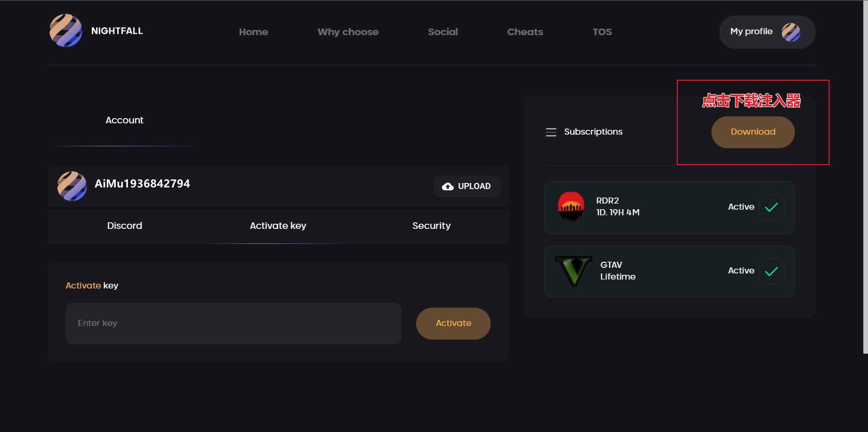
Task: Click the RDR2 game icon
Action: 571,207
